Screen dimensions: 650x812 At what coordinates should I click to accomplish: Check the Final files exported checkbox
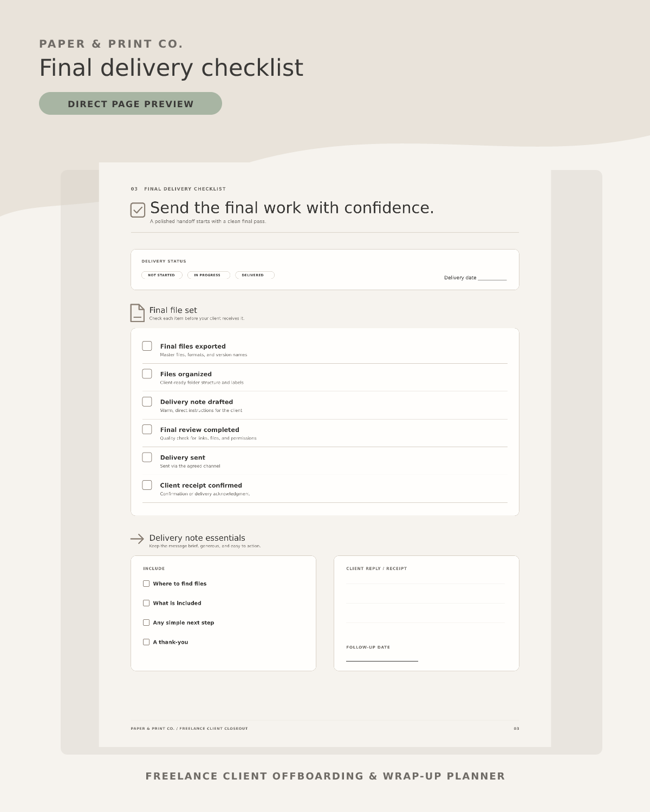(x=147, y=346)
